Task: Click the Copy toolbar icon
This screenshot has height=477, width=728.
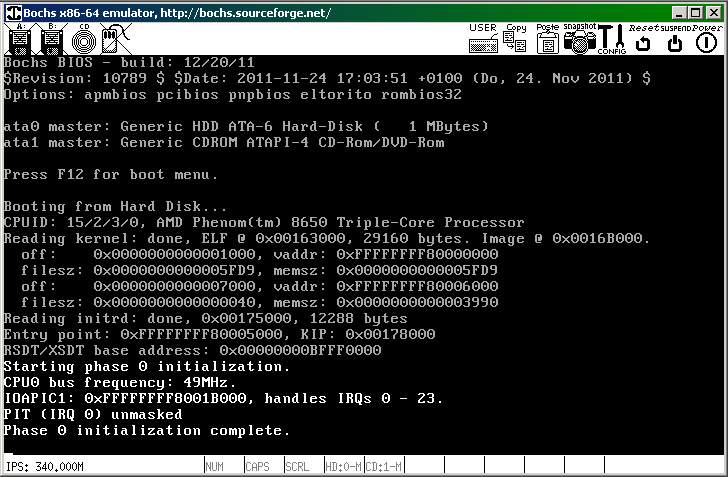Action: coord(515,38)
